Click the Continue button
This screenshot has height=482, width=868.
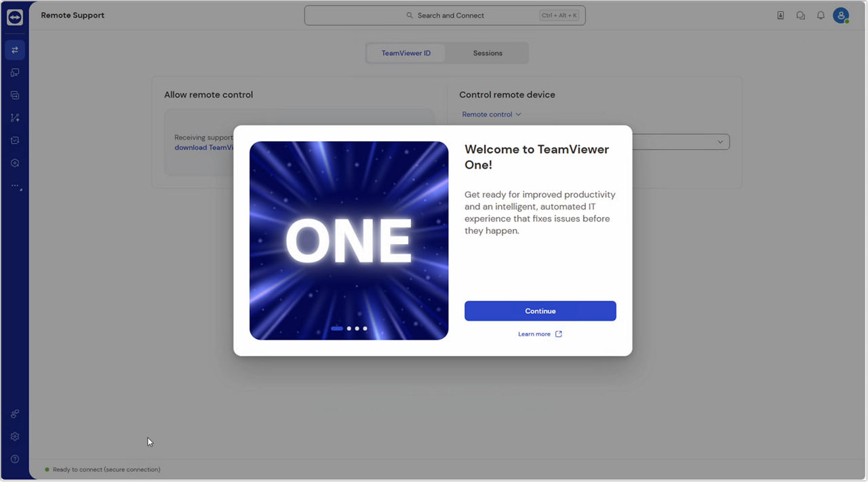(x=540, y=311)
